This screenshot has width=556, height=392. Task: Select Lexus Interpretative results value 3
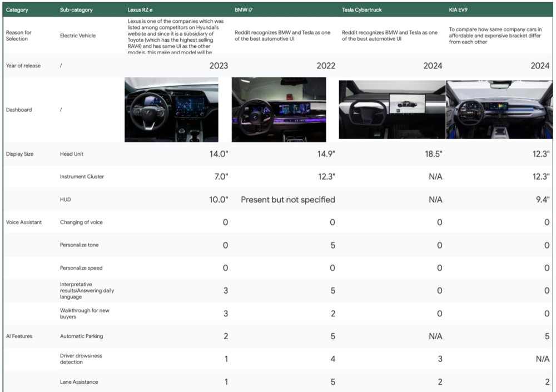point(226,291)
